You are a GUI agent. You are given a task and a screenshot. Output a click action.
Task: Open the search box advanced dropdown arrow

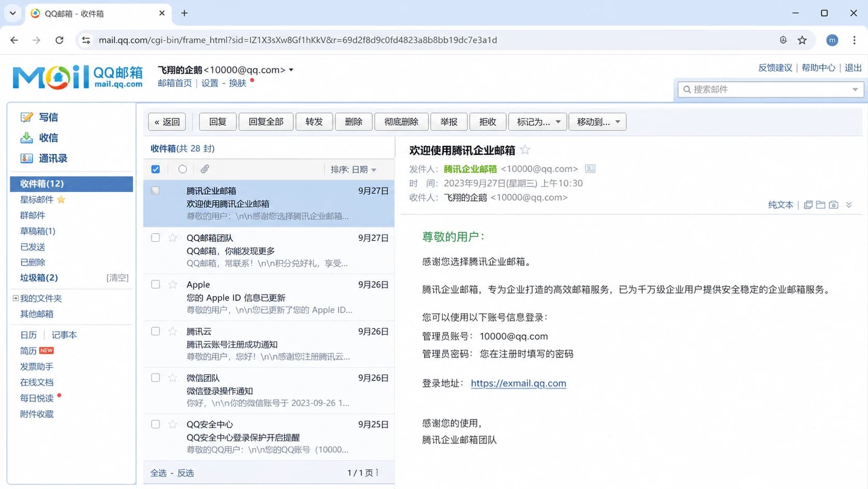[855, 89]
